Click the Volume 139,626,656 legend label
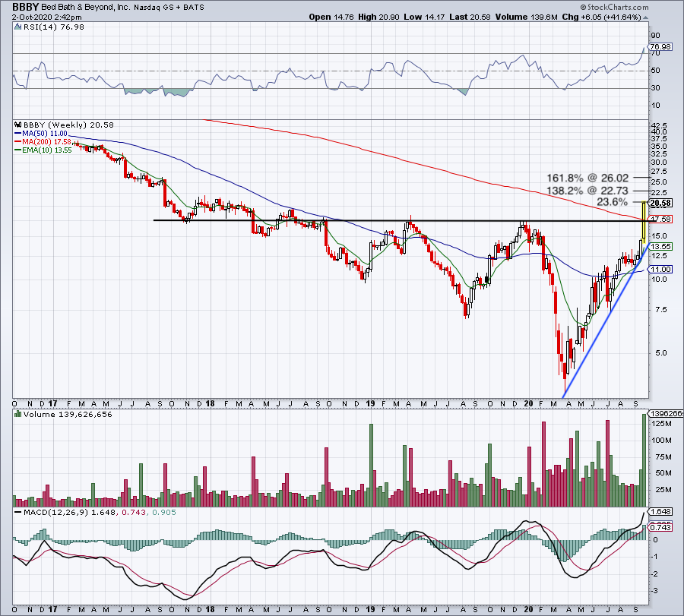This screenshot has height=616, width=684. 68,415
